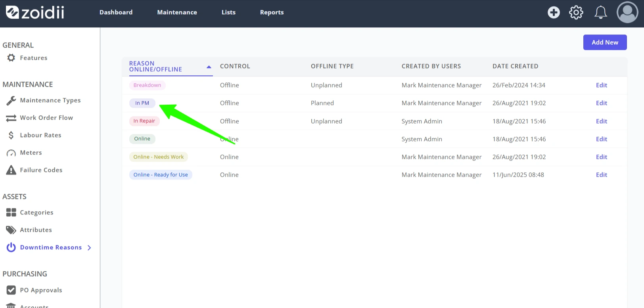Viewport: 644px width, 308px height.
Task: Go to Meters page
Action: tap(31, 153)
